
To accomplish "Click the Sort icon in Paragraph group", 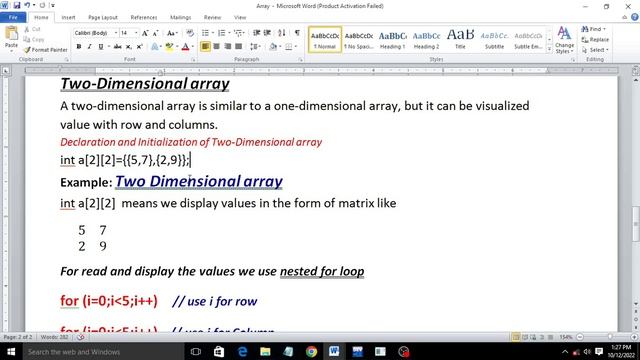I will point(282,33).
